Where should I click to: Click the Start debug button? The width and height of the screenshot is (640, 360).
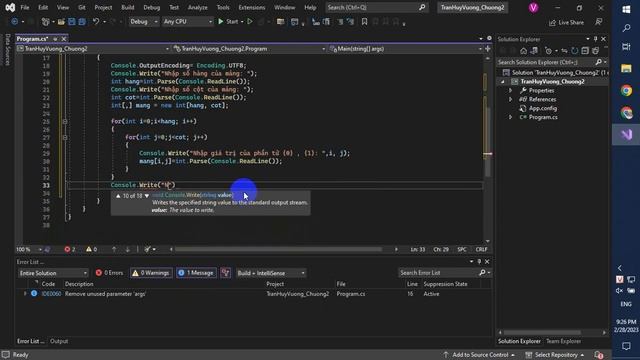tap(228, 22)
